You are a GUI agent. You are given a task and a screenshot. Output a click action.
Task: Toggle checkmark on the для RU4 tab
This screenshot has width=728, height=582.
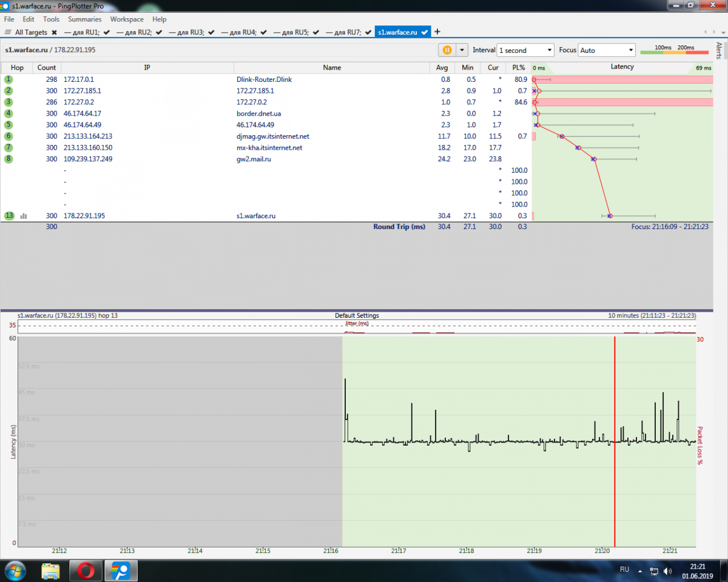point(263,32)
